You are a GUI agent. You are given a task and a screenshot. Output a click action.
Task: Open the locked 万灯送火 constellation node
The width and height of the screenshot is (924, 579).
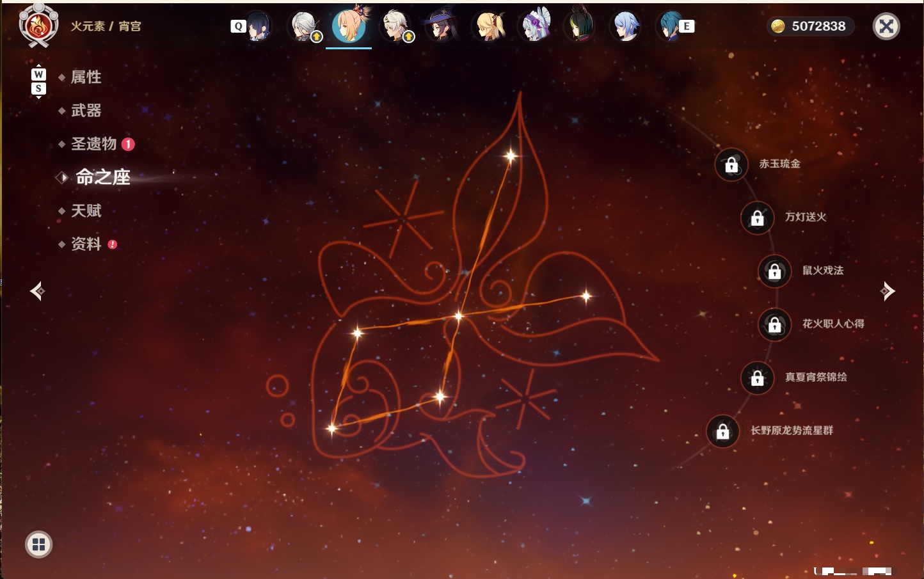(758, 218)
